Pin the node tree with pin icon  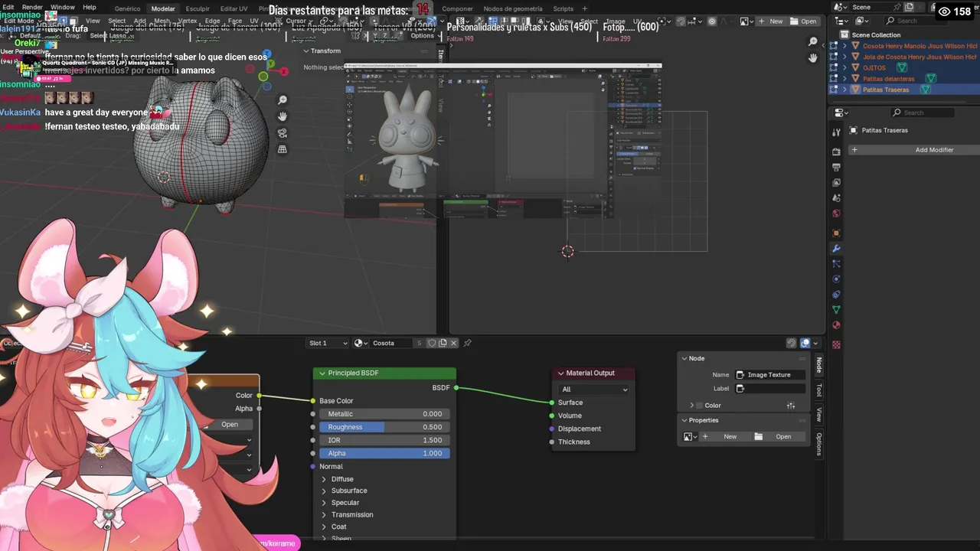coord(468,343)
